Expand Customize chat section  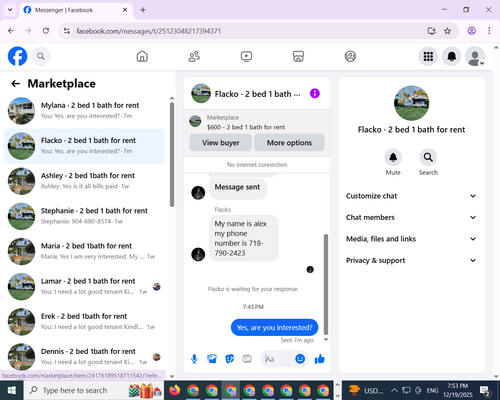point(411,196)
